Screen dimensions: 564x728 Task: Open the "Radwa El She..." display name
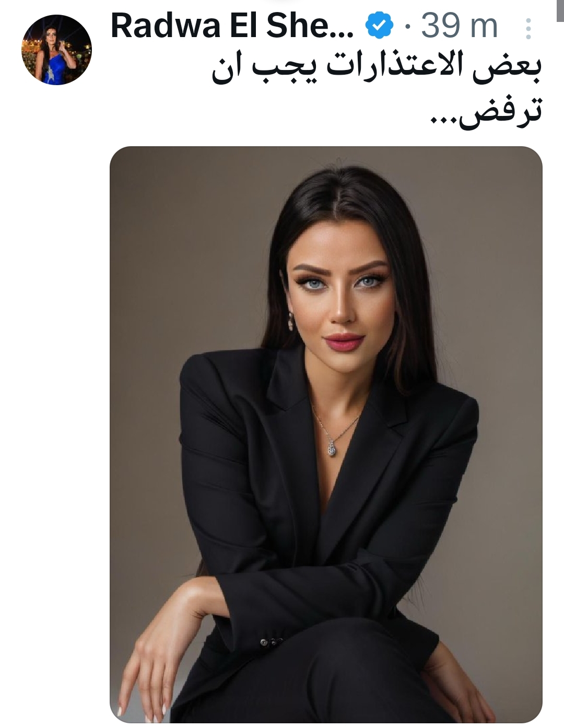(232, 26)
